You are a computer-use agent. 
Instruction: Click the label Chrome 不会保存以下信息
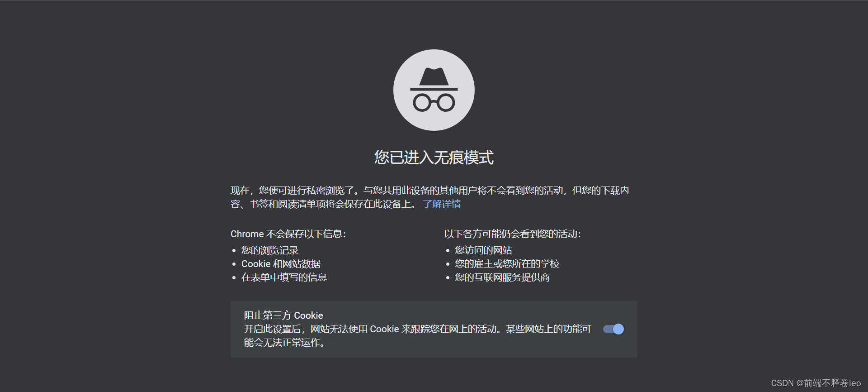288,234
